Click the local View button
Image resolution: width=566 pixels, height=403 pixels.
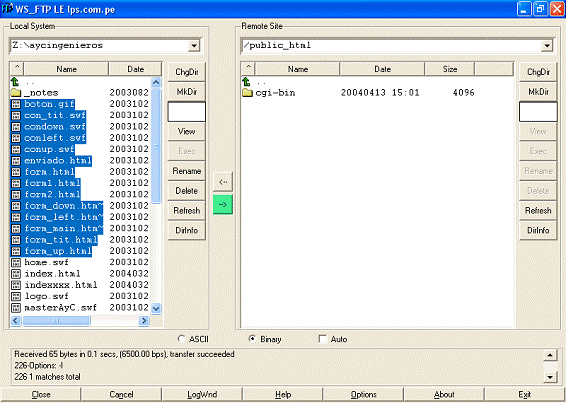point(187,131)
